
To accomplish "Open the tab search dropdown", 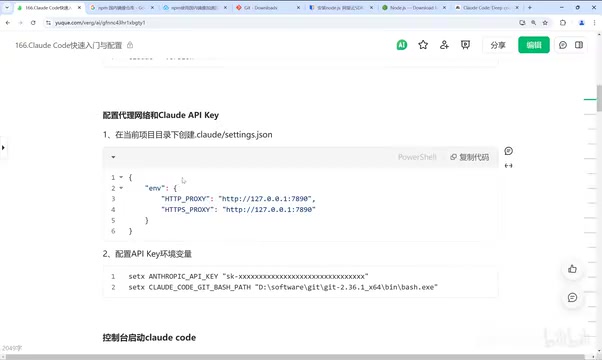I will point(7,8).
